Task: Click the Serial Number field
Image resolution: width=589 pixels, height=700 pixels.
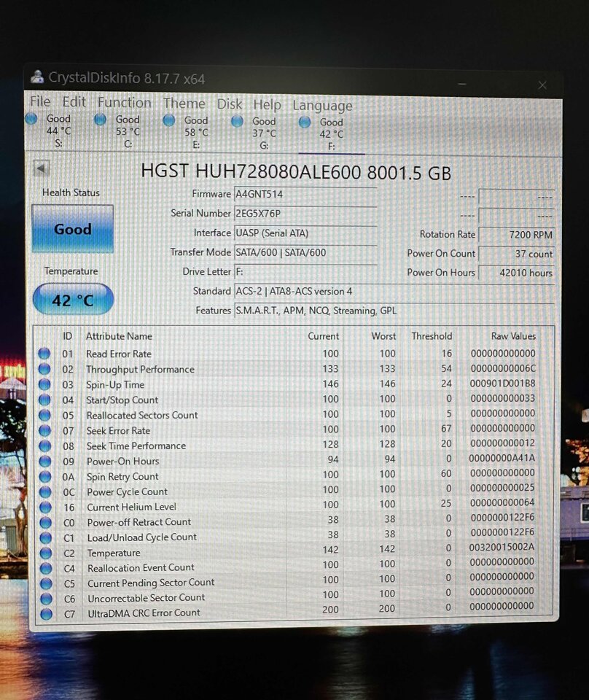Action: tap(305, 214)
